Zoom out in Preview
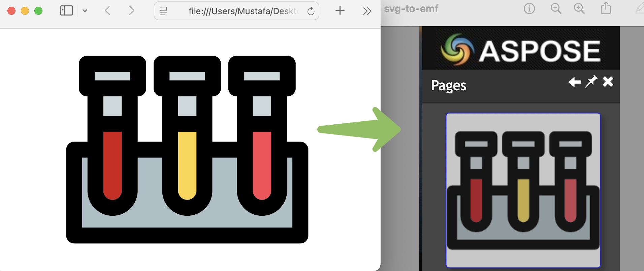 556,8
